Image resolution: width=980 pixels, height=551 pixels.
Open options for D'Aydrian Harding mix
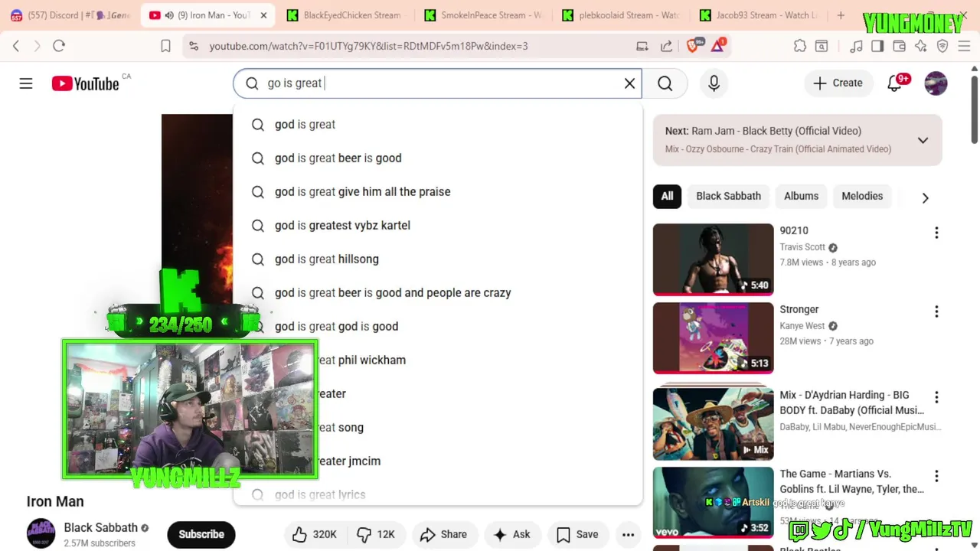click(x=936, y=397)
